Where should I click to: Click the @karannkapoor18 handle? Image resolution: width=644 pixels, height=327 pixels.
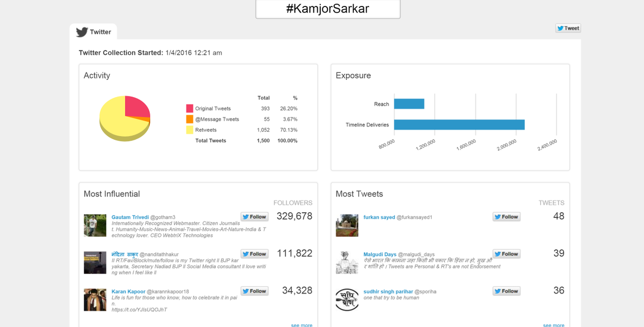pyautogui.click(x=168, y=292)
